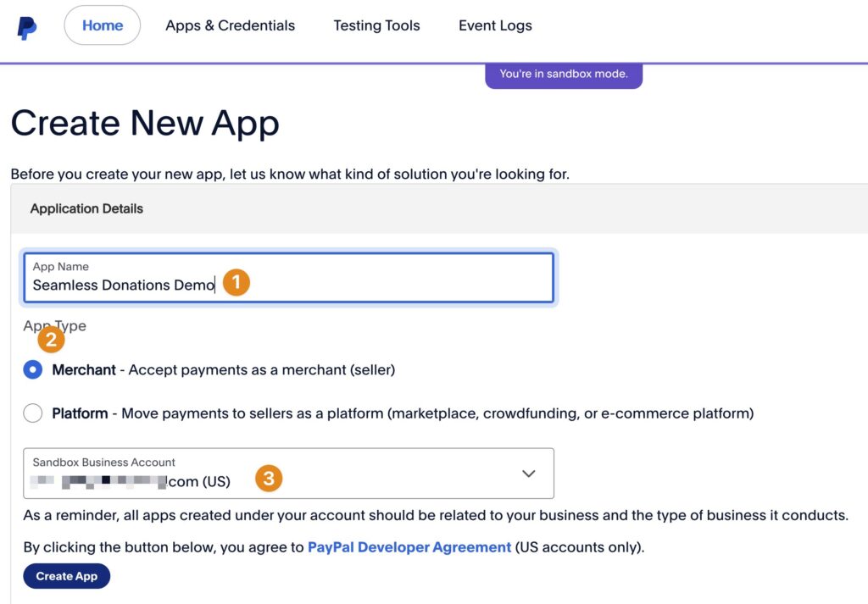Click the orange number 3 badge
Image resolution: width=868 pixels, height=604 pixels.
point(269,478)
